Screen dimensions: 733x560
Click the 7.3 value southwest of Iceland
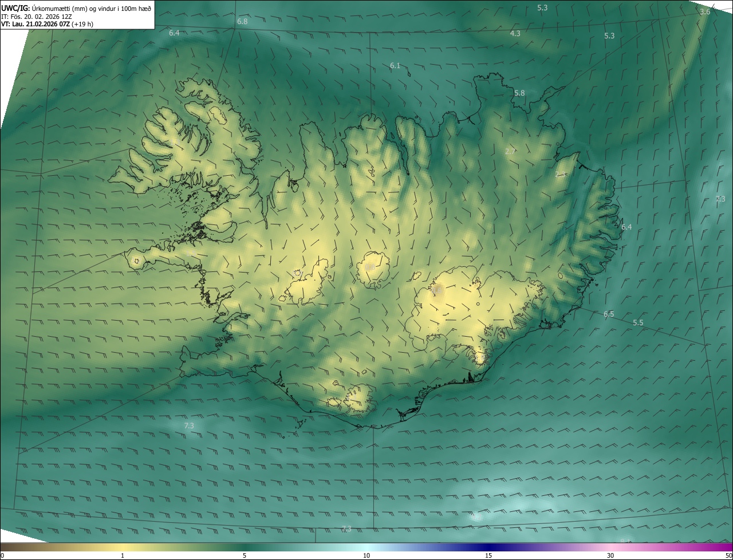click(x=189, y=425)
